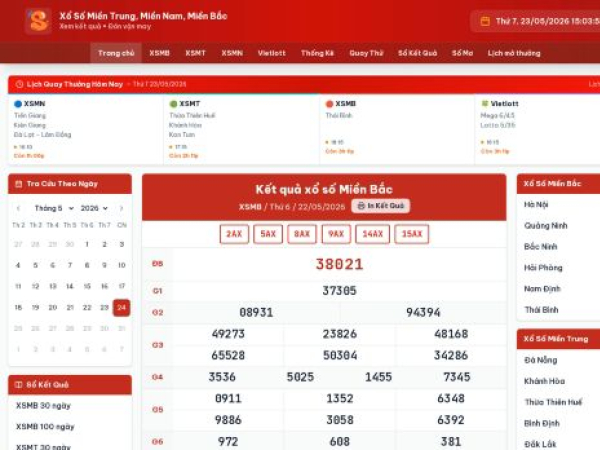Click the printer icon in In Kết Quả
This screenshot has width=600, height=450.
tap(360, 206)
